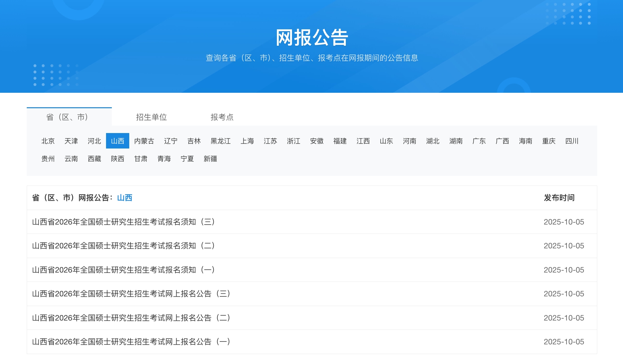Open 山西省2026年报名须知（二）announcement
The height and width of the screenshot is (364, 623).
123,246
